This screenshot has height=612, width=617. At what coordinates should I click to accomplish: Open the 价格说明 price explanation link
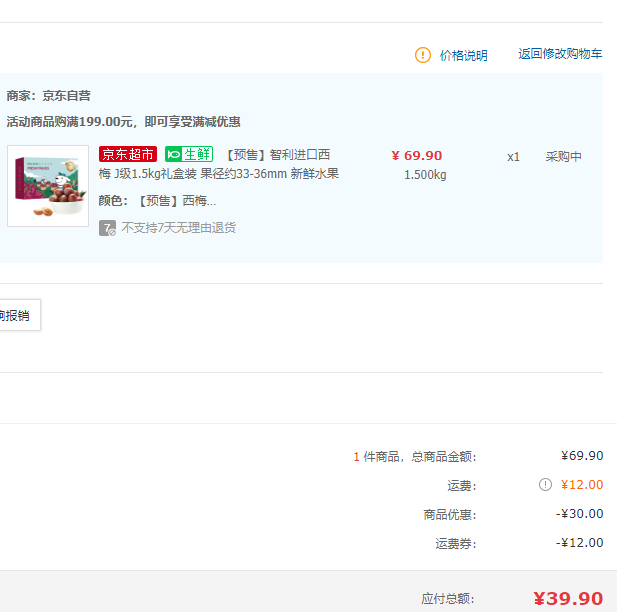pos(463,56)
